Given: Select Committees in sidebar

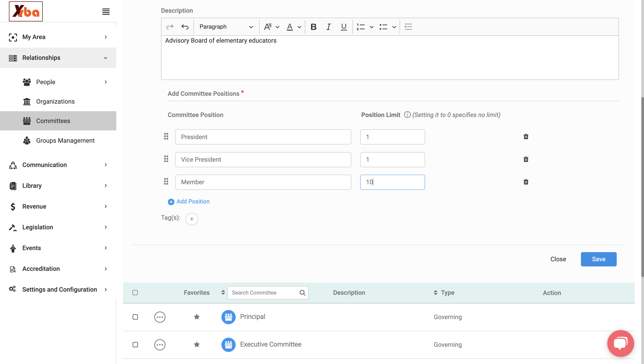Looking at the screenshot, I should point(58,121).
